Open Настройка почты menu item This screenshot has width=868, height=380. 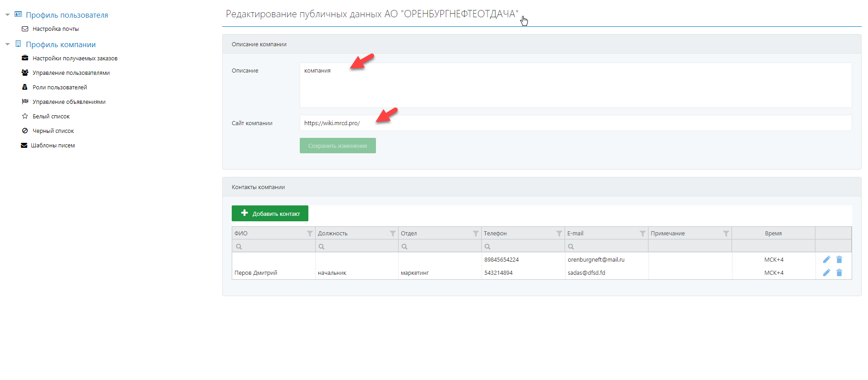click(55, 29)
